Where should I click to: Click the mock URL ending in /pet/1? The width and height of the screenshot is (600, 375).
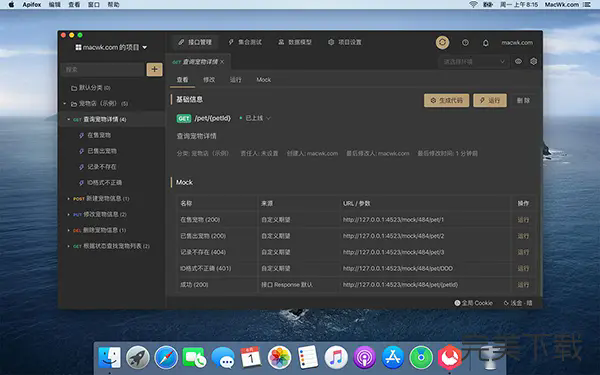pos(393,220)
